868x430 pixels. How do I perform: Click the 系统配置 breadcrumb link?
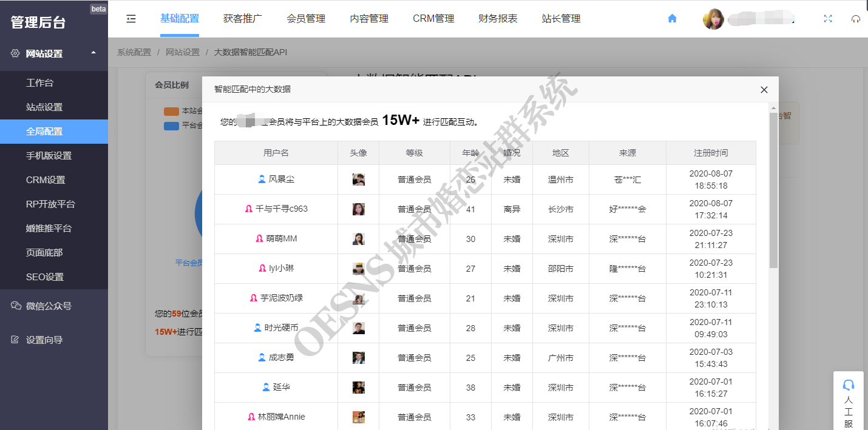(134, 52)
